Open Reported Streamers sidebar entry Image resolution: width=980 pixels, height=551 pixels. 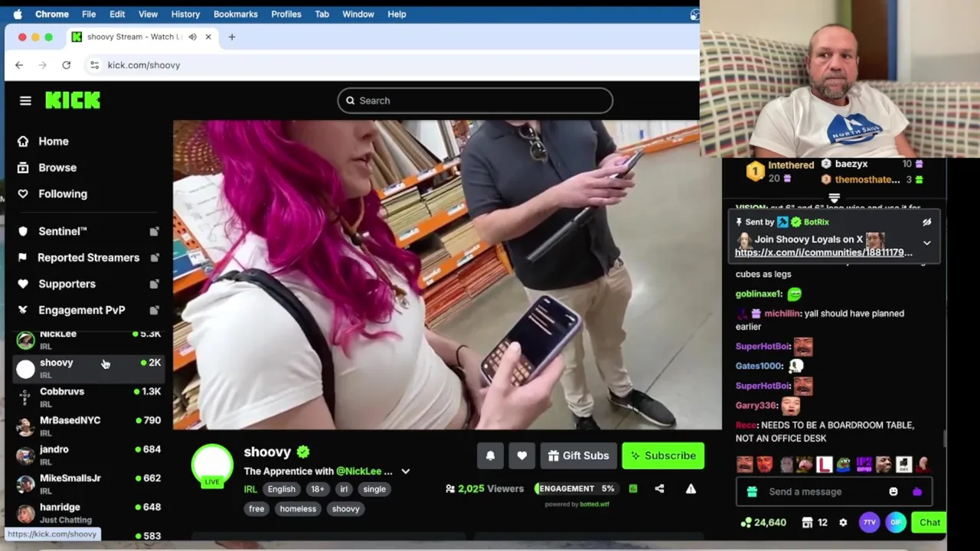[x=89, y=257]
